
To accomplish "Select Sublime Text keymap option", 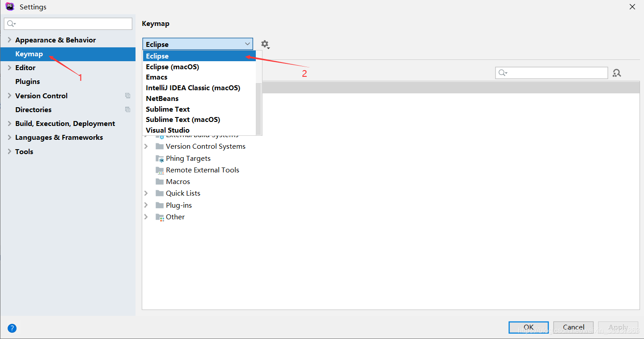I will [199, 109].
